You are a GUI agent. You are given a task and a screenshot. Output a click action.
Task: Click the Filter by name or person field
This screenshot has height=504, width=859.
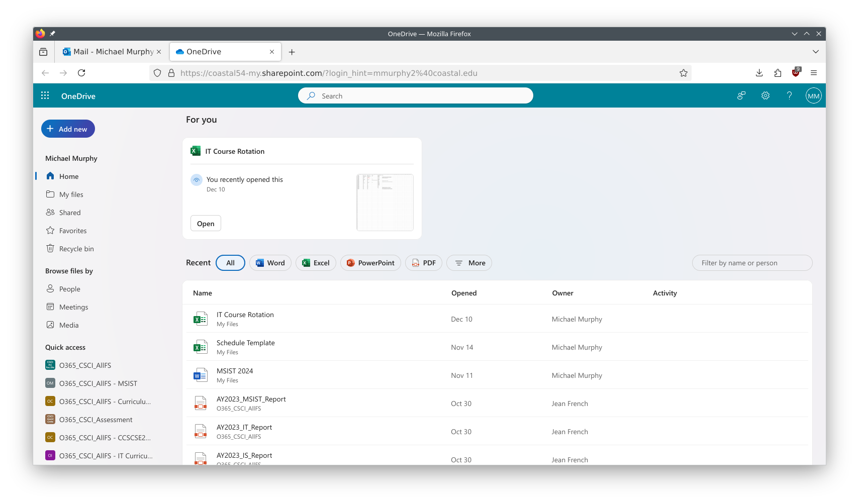752,263
